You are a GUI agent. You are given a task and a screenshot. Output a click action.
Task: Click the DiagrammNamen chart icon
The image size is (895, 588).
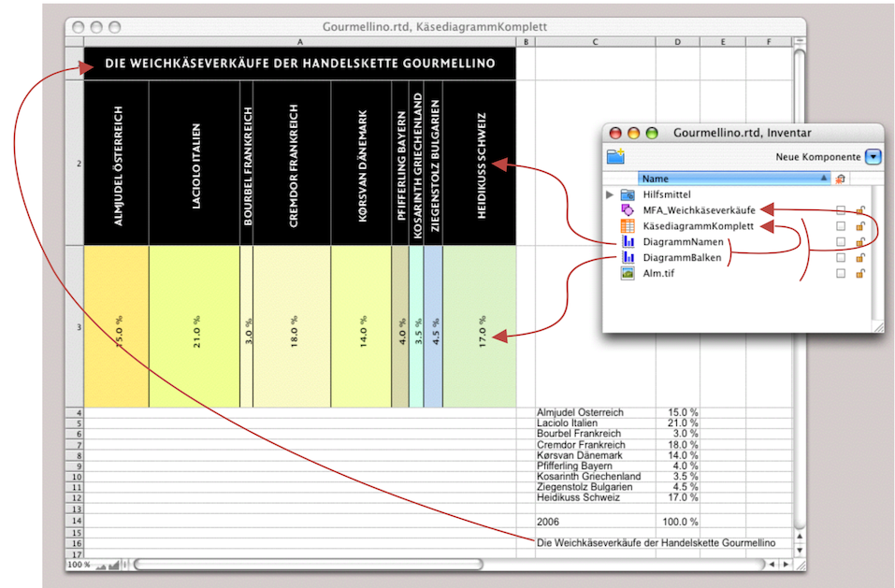(x=628, y=242)
